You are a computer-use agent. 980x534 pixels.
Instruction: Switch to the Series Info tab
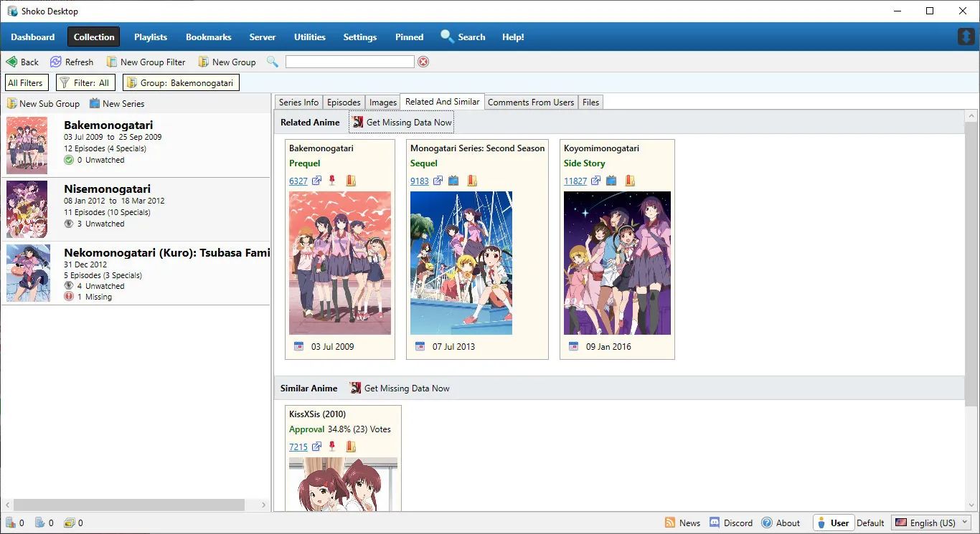point(298,102)
